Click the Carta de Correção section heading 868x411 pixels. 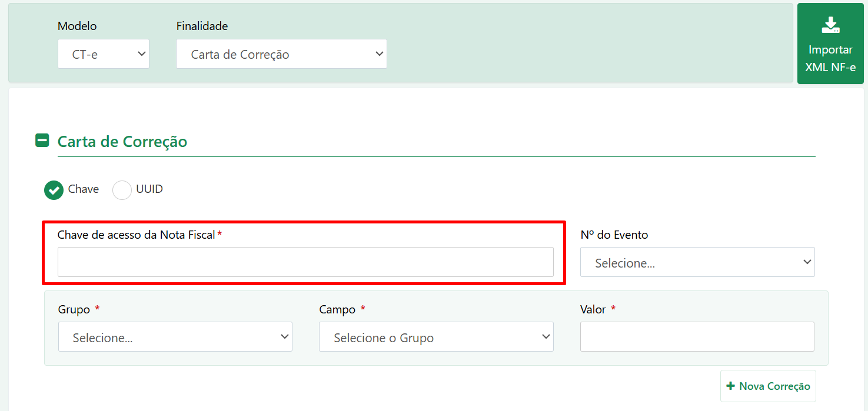coord(122,142)
